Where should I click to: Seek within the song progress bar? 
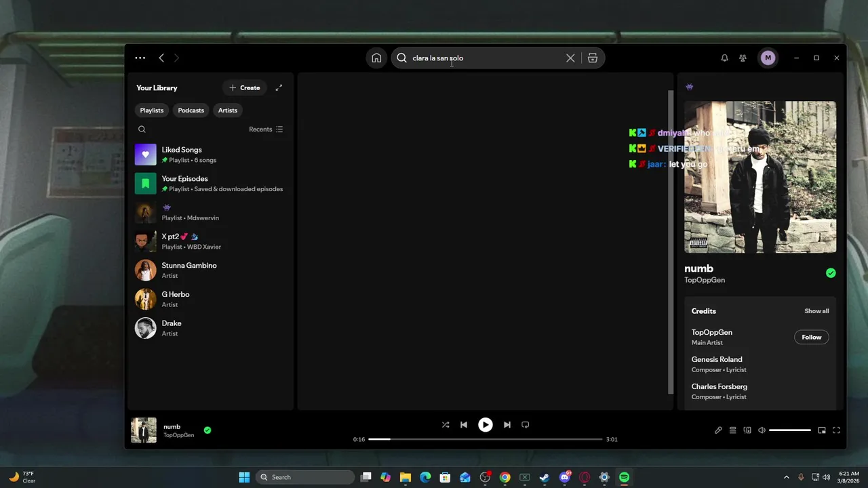[486, 439]
